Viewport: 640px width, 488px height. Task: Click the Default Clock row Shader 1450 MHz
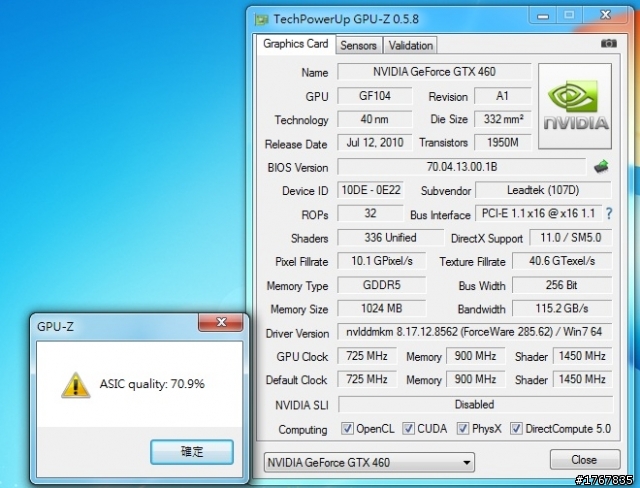pos(582,379)
